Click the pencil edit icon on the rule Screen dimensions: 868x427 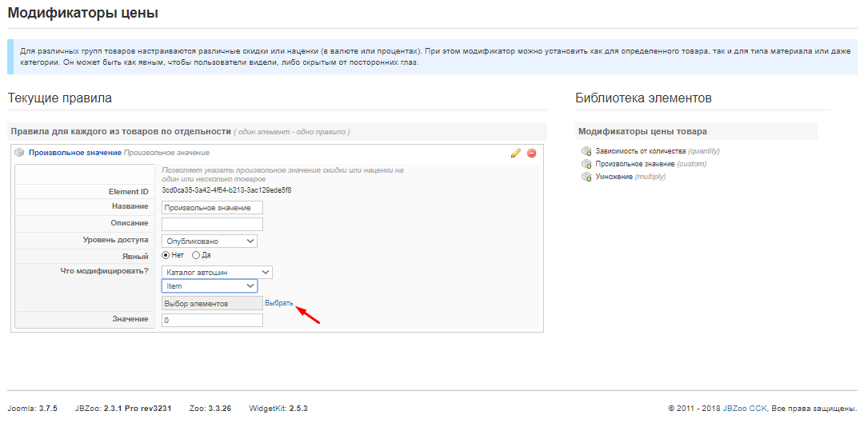coord(516,153)
